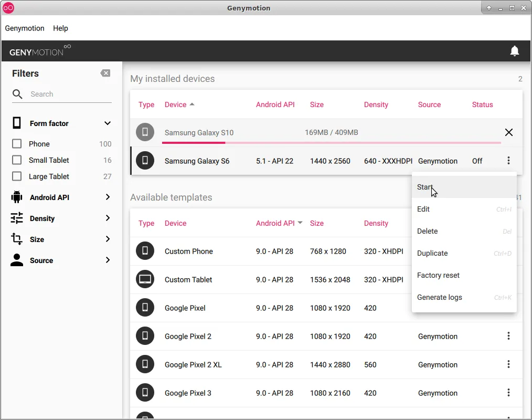This screenshot has height=420, width=532.
Task: Click the Google Pixel 2 XL phone icon
Action: pyautogui.click(x=145, y=364)
